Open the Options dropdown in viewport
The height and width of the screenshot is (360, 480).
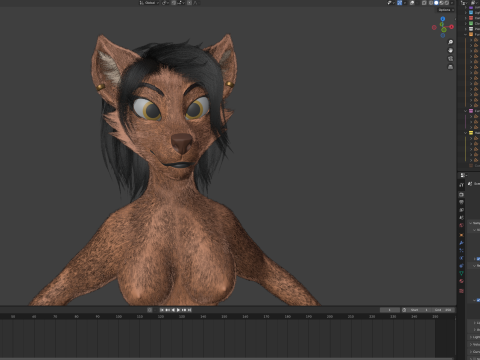coord(446,10)
